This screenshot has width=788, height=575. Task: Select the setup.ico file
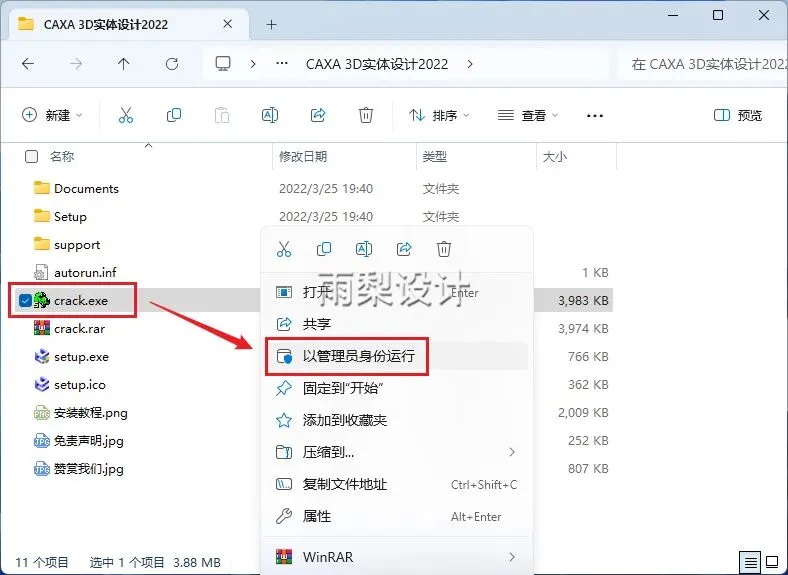coord(80,385)
